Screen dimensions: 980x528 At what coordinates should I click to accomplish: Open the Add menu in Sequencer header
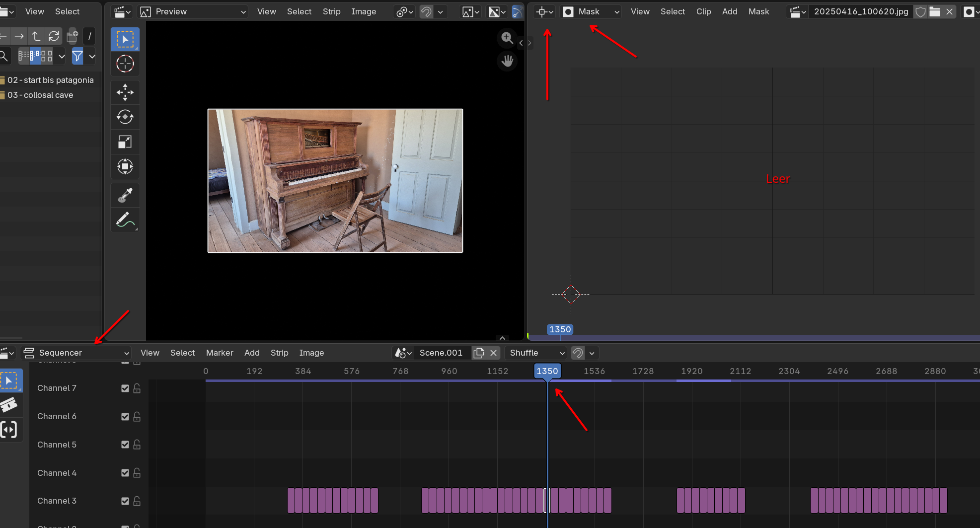252,353
